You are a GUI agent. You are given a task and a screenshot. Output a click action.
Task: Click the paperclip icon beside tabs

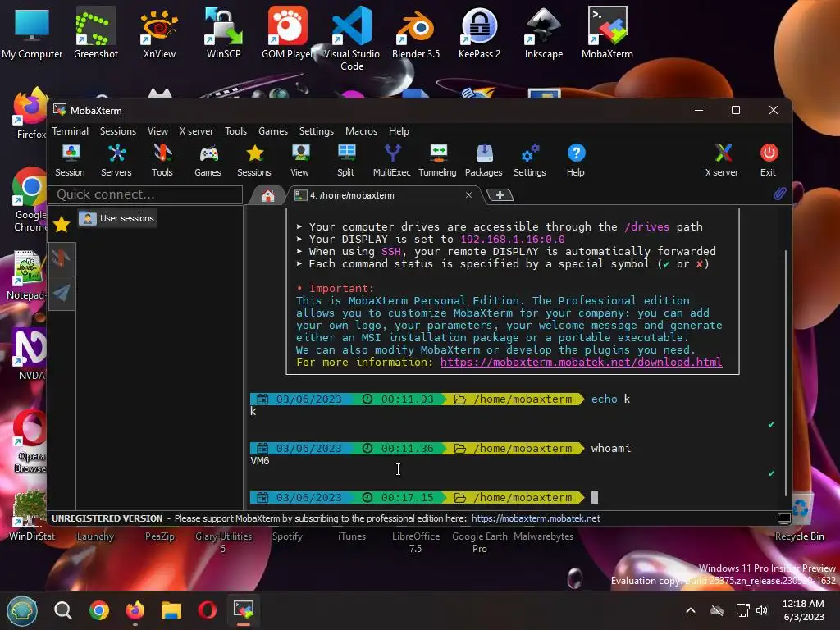[779, 194]
